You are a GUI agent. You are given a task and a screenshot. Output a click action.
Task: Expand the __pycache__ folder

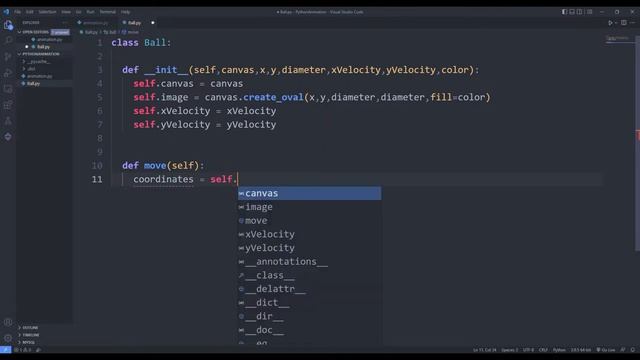[x=38, y=62]
